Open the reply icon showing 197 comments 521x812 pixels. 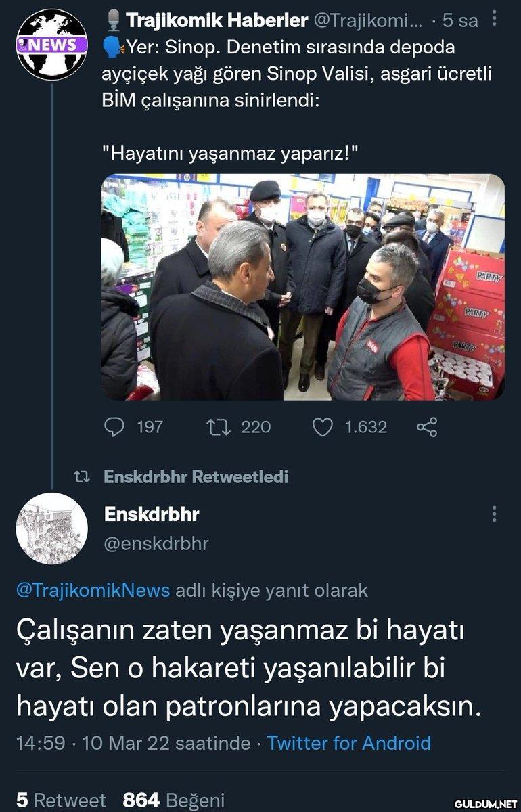(x=115, y=426)
